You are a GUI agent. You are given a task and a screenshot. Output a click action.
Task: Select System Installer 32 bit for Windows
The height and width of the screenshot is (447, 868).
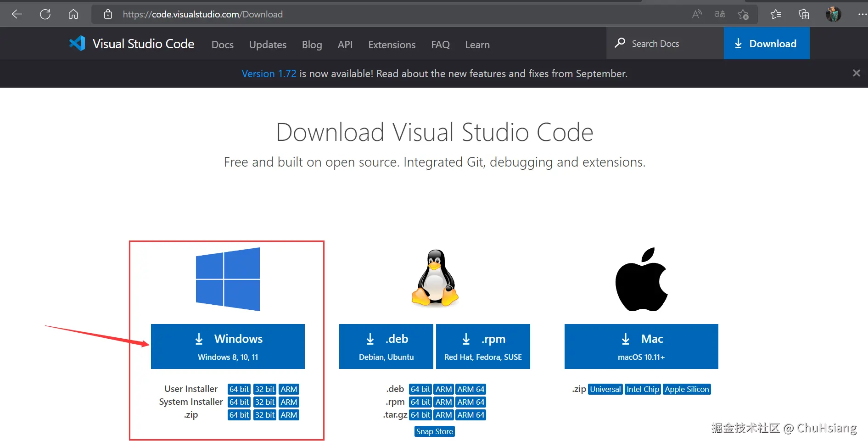[265, 402]
